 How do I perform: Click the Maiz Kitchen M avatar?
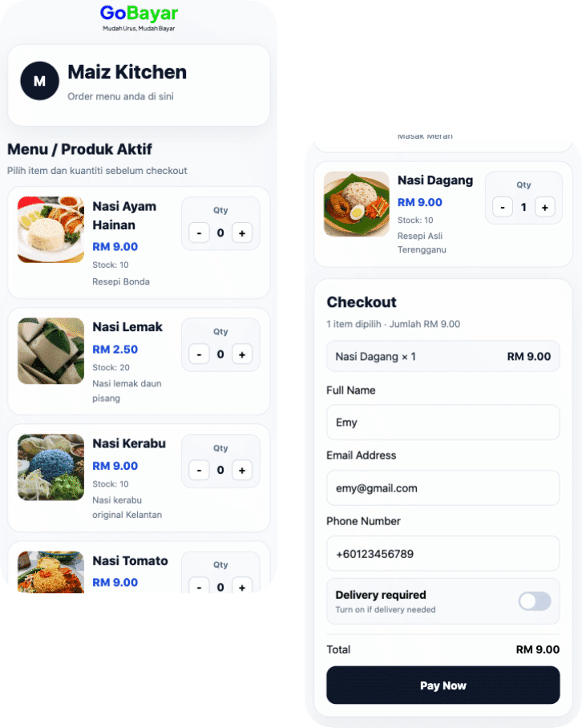39,81
